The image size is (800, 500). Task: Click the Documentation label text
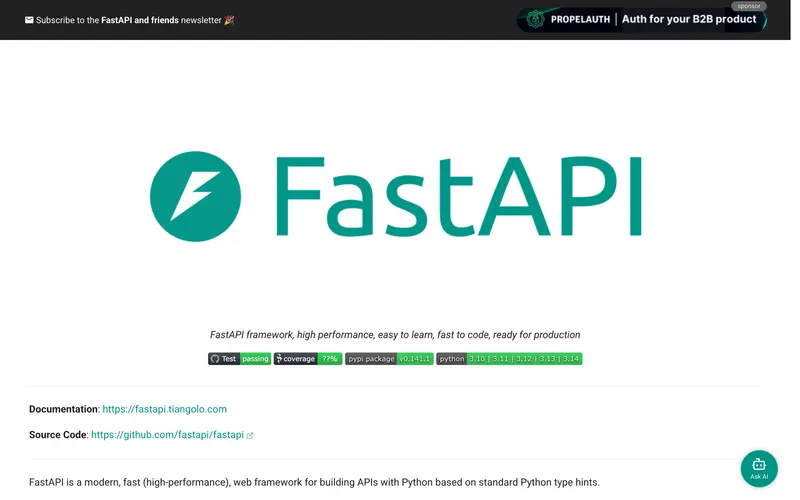(64, 409)
